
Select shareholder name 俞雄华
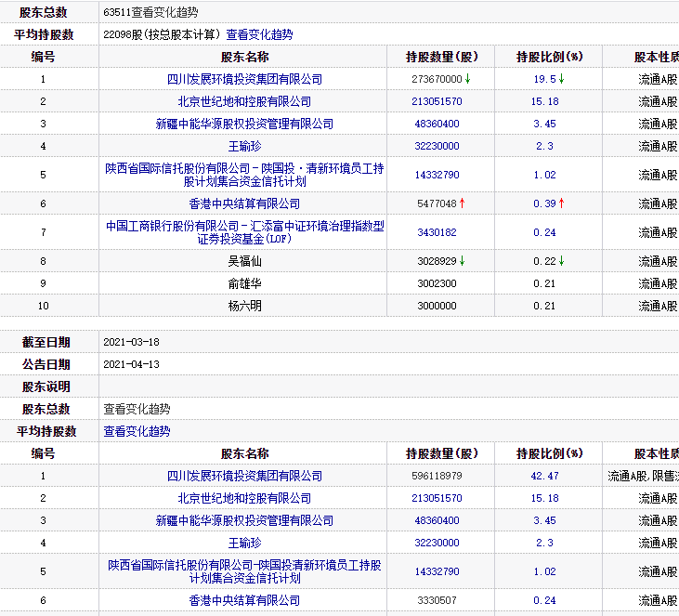244,283
